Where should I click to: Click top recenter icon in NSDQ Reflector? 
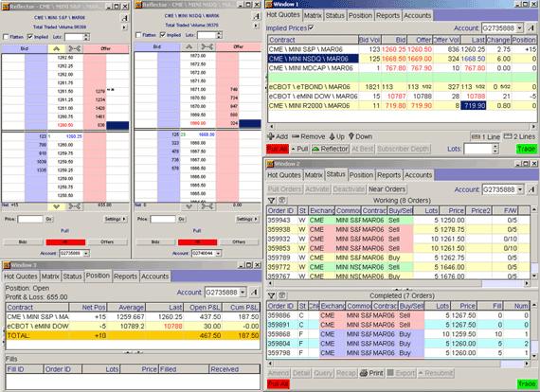(207, 46)
